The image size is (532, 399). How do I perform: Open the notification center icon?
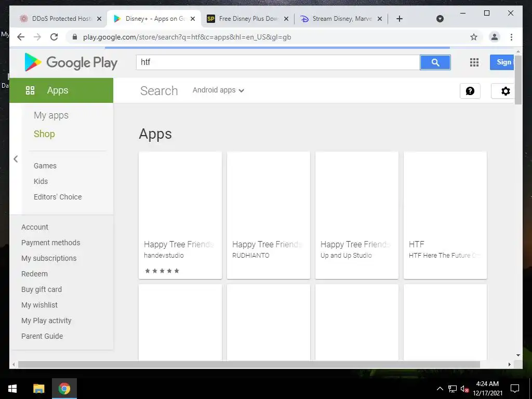(515, 389)
